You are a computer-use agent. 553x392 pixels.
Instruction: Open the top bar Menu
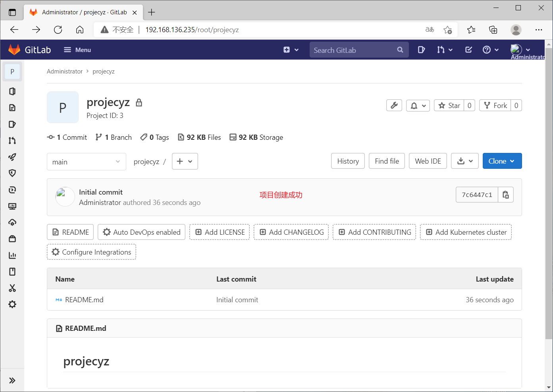coord(77,50)
